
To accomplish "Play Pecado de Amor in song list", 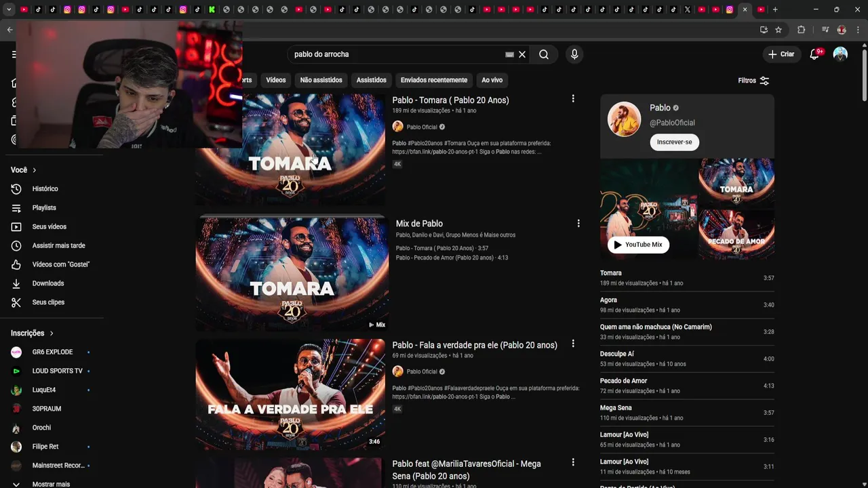I will coord(687,386).
